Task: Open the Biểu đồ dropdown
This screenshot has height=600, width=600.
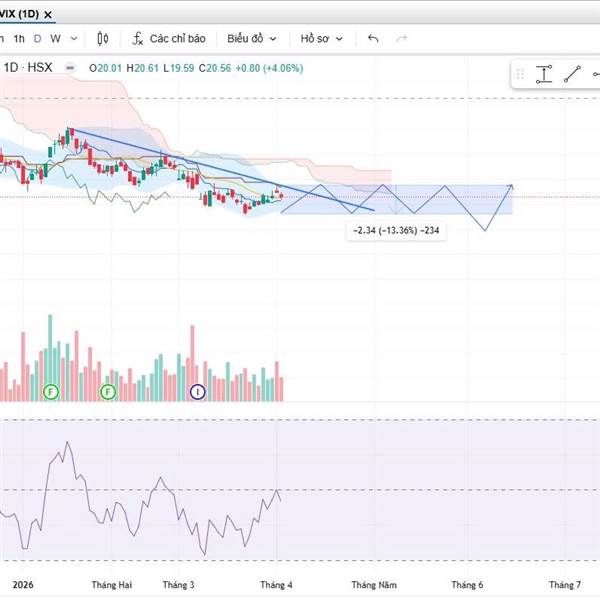Action: pyautogui.click(x=251, y=39)
